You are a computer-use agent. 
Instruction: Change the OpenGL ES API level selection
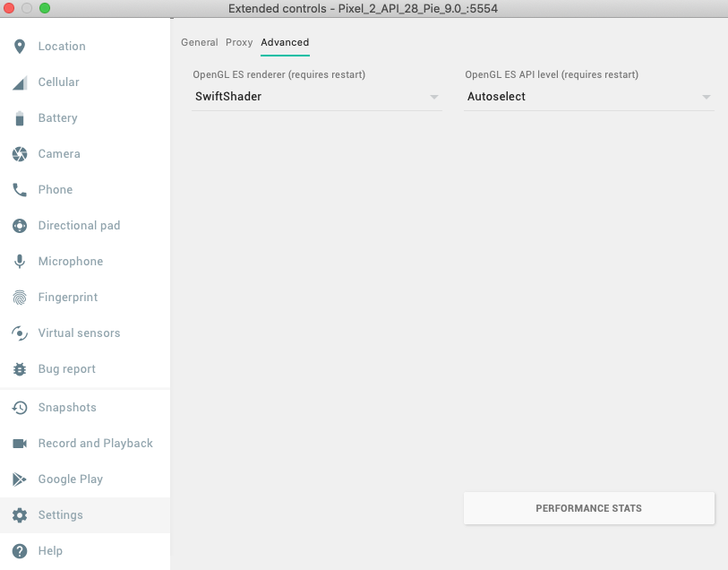click(589, 96)
